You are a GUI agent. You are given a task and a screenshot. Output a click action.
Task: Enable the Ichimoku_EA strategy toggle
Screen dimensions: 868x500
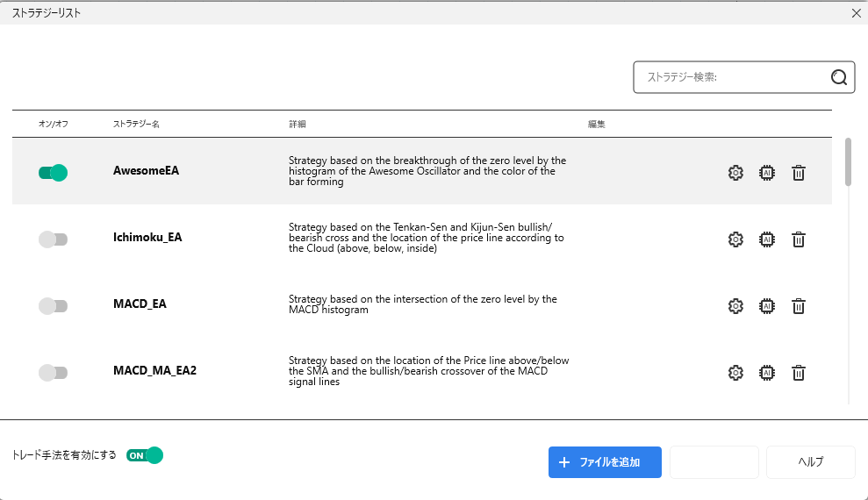point(54,239)
